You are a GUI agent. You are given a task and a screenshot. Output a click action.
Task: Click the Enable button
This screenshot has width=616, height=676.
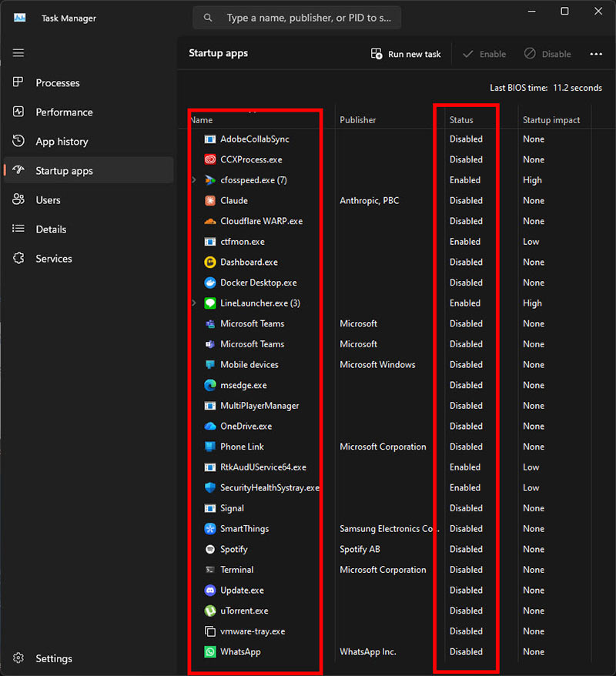pos(484,54)
